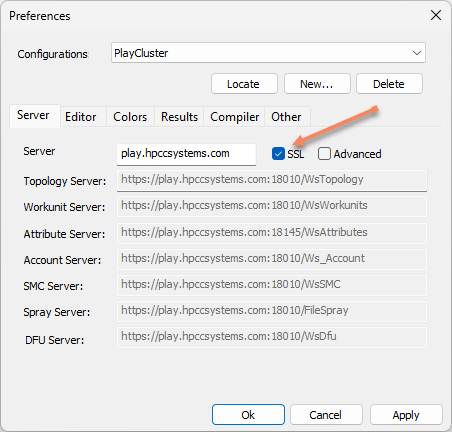Click the Locate button
The width and height of the screenshot is (452, 432).
244,84
